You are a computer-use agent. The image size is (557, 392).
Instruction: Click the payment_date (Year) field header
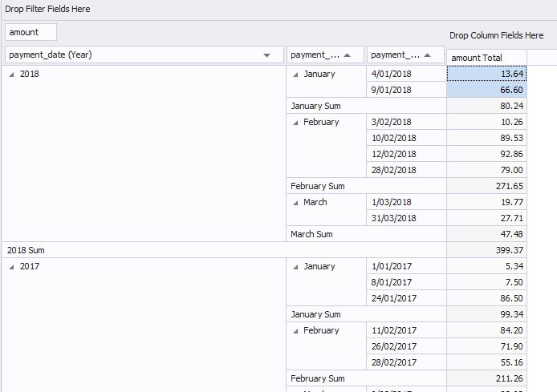[x=128, y=55]
